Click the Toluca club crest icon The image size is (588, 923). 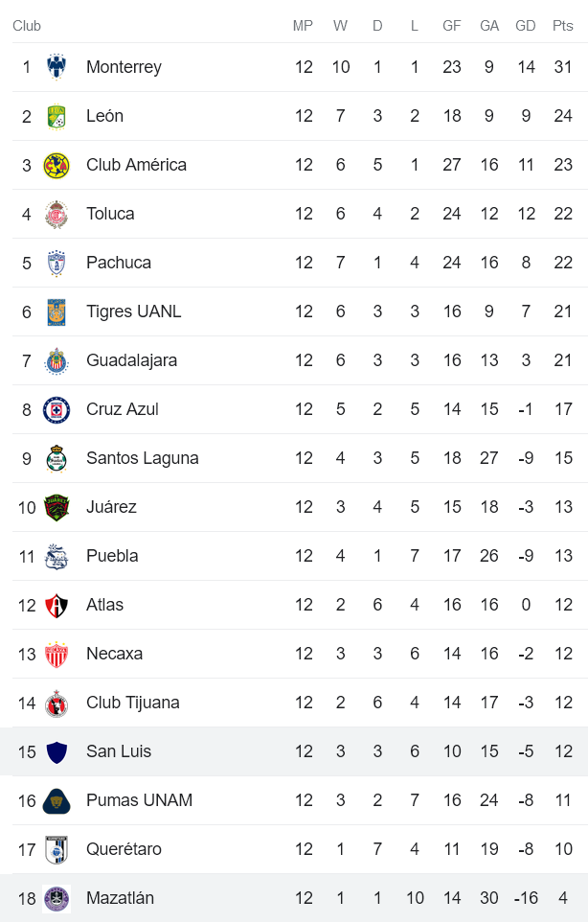coord(57,214)
